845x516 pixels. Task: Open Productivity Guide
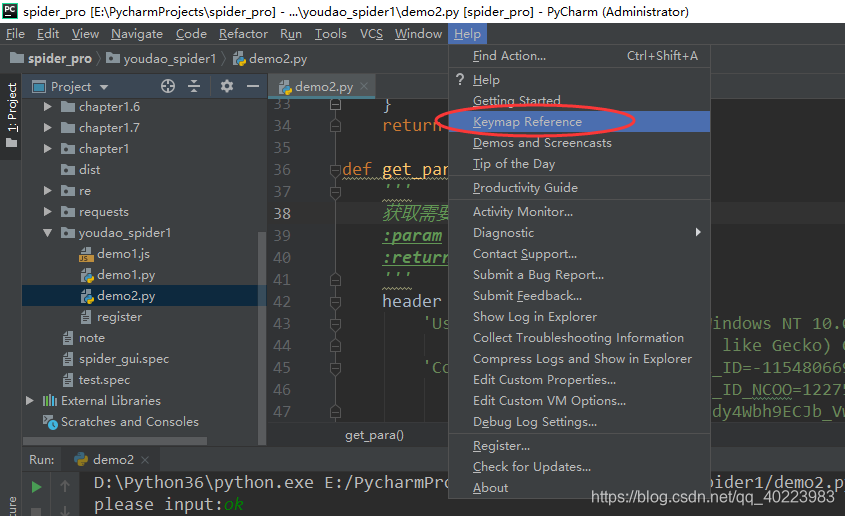(579, 188)
